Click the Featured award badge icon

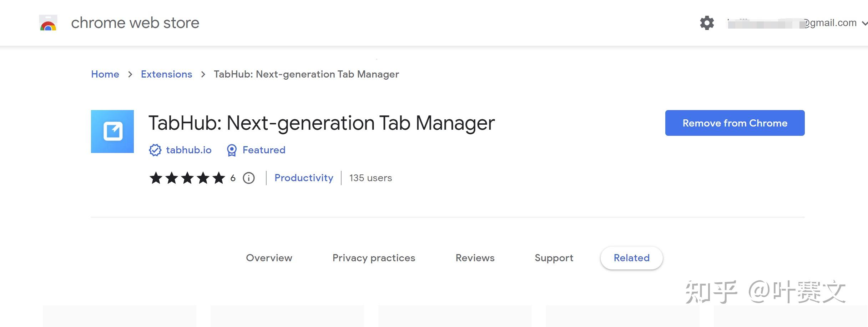click(x=232, y=150)
